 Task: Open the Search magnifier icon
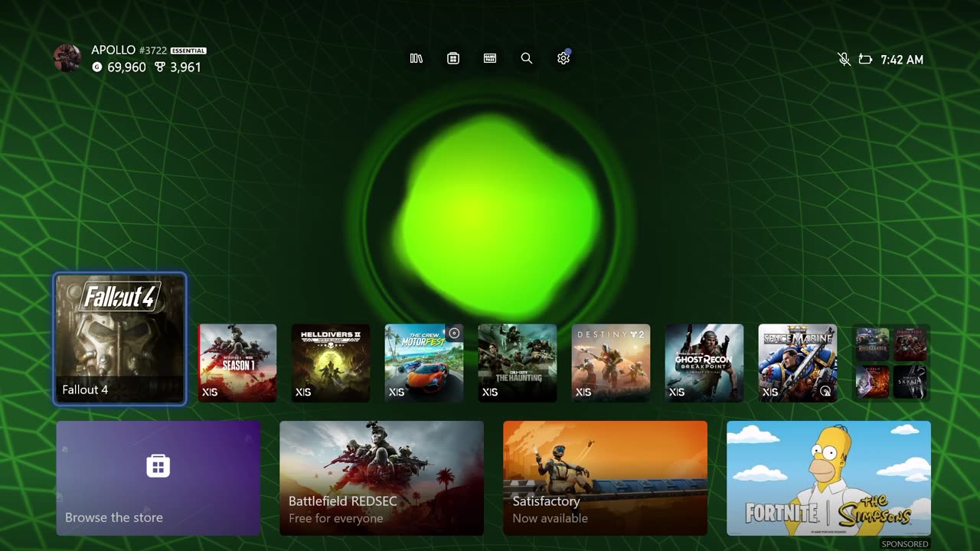pos(527,58)
